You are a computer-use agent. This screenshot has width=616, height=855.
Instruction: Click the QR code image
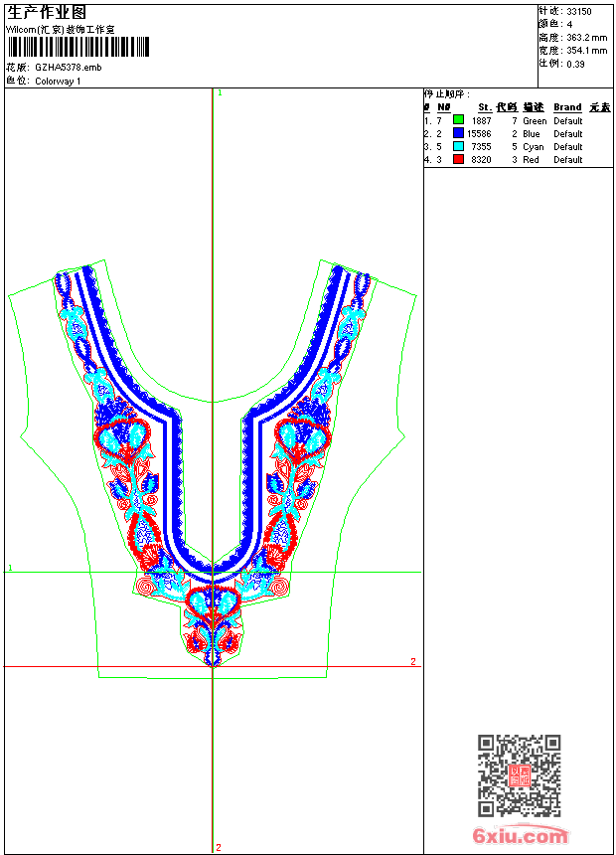[520, 774]
